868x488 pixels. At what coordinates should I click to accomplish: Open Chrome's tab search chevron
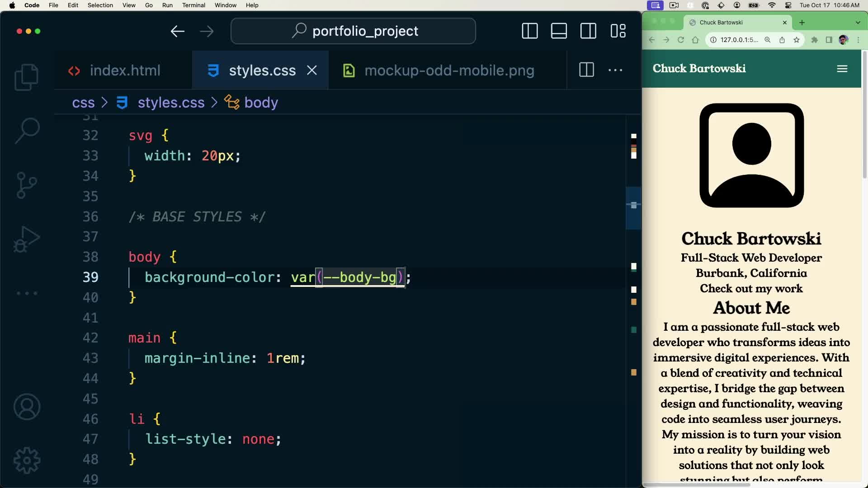coord(857,23)
